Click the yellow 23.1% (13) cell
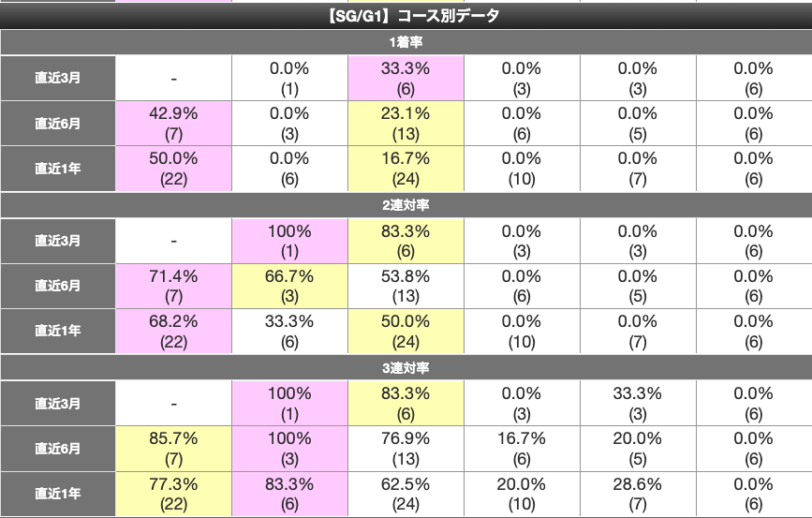This screenshot has height=518, width=812. (405, 123)
